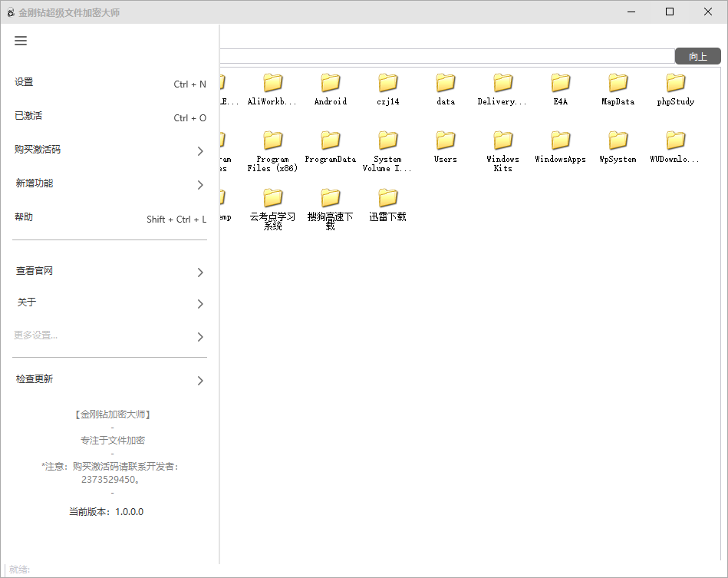Select the 帮助 menu entry
The height and width of the screenshot is (578, 728).
[x=25, y=218]
